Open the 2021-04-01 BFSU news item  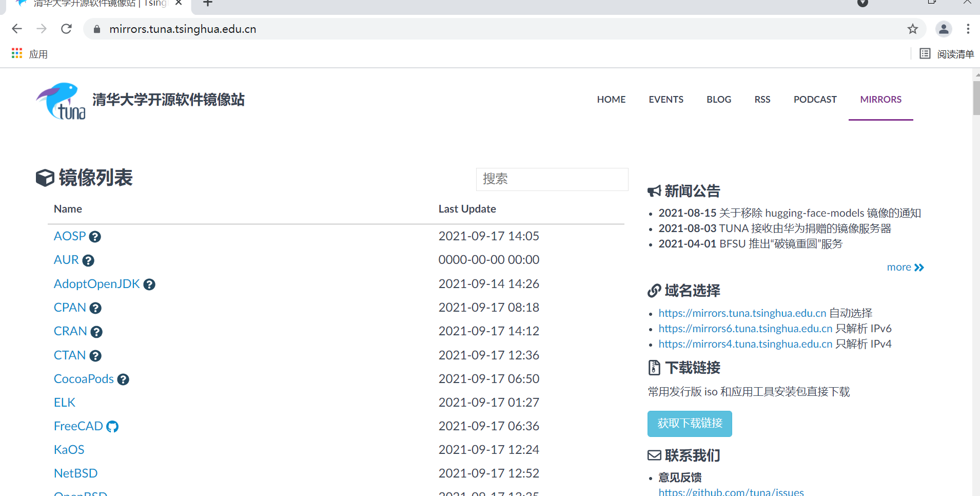pos(750,244)
